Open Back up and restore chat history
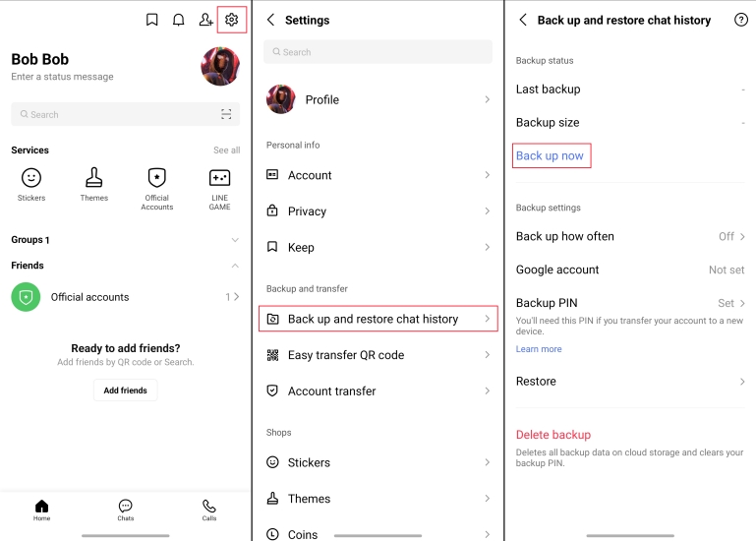 click(x=378, y=319)
